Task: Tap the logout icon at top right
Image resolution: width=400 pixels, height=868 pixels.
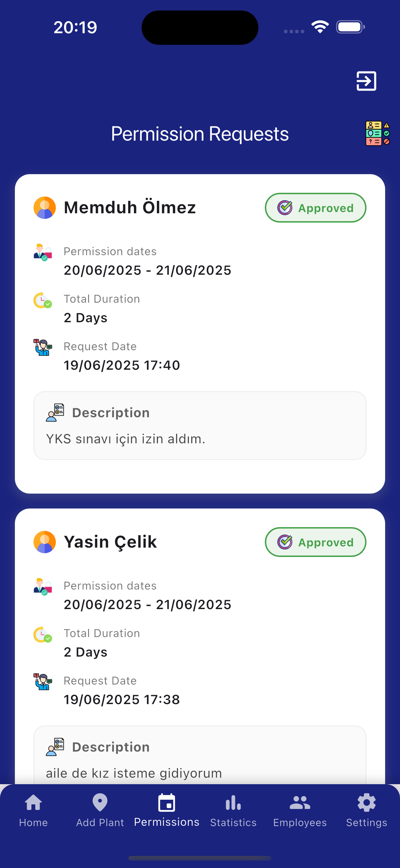Action: pyautogui.click(x=366, y=81)
